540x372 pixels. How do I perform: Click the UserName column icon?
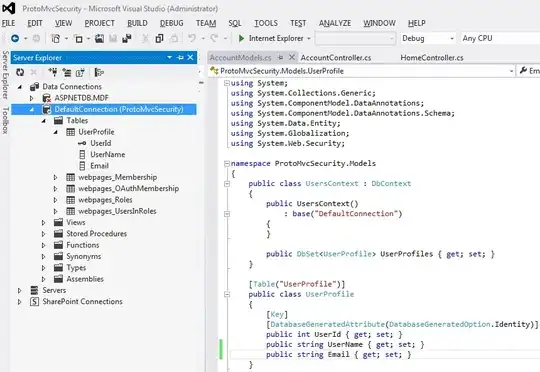[x=82, y=155]
